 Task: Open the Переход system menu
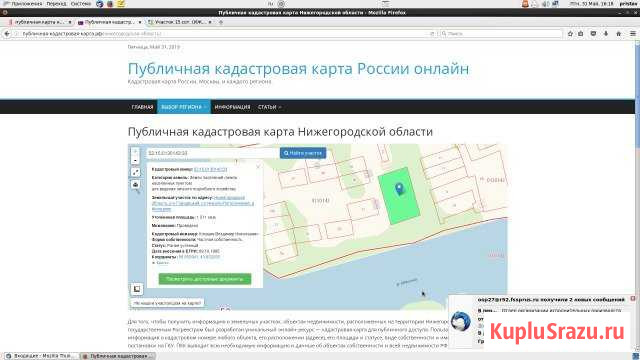pos(56,4)
